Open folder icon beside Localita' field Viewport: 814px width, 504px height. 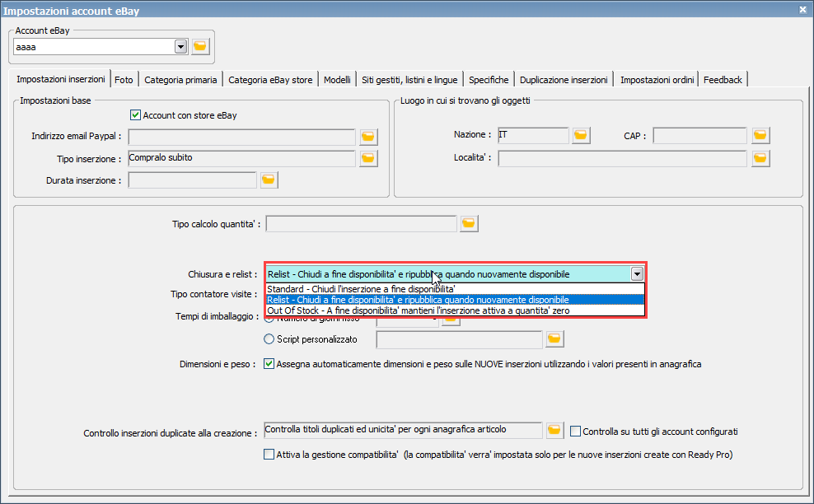click(x=760, y=158)
